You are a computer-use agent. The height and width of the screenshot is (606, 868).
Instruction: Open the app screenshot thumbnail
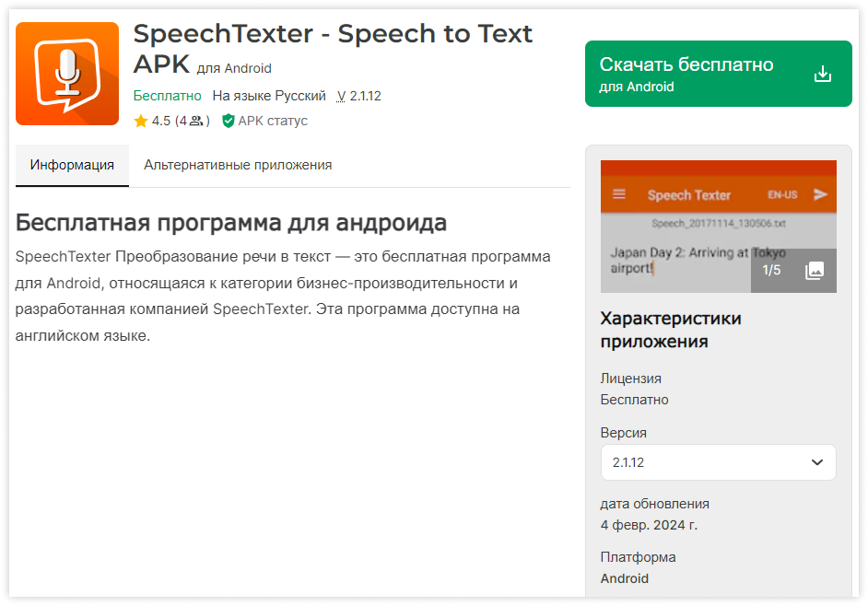(718, 227)
